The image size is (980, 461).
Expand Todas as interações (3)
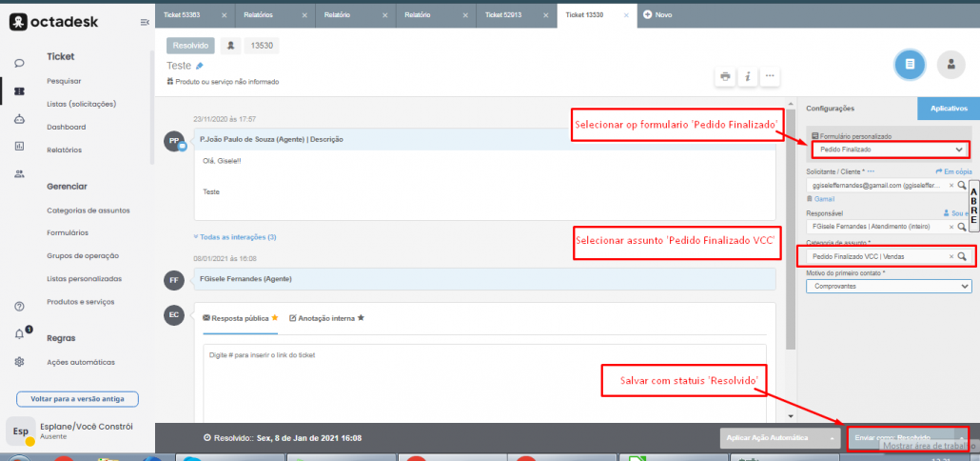[x=234, y=236]
